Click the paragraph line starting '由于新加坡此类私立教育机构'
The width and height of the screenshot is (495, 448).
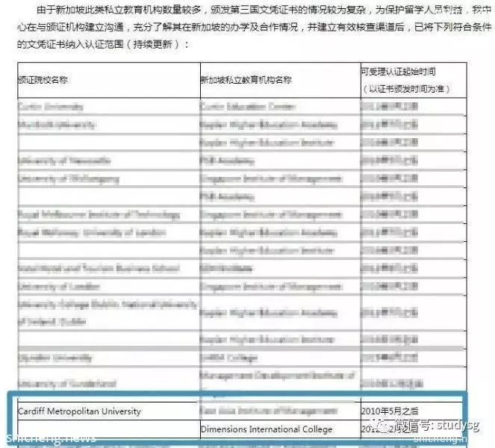(x=264, y=10)
